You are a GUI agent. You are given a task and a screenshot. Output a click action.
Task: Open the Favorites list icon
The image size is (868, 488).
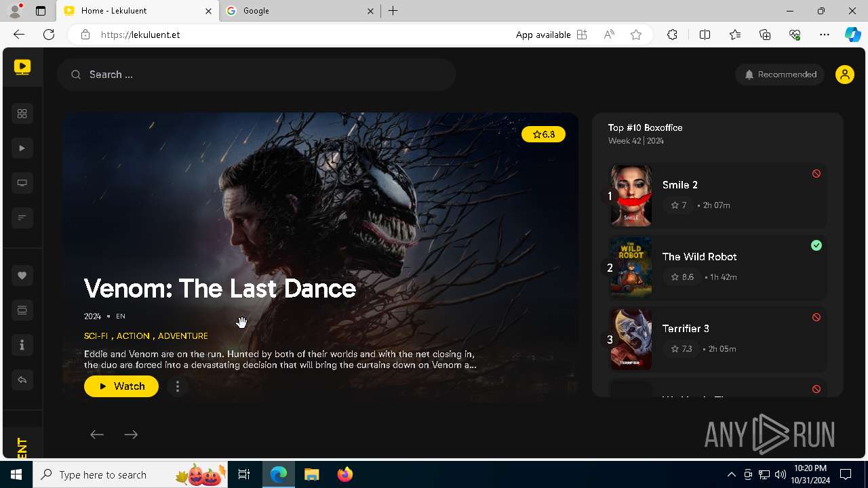click(735, 35)
